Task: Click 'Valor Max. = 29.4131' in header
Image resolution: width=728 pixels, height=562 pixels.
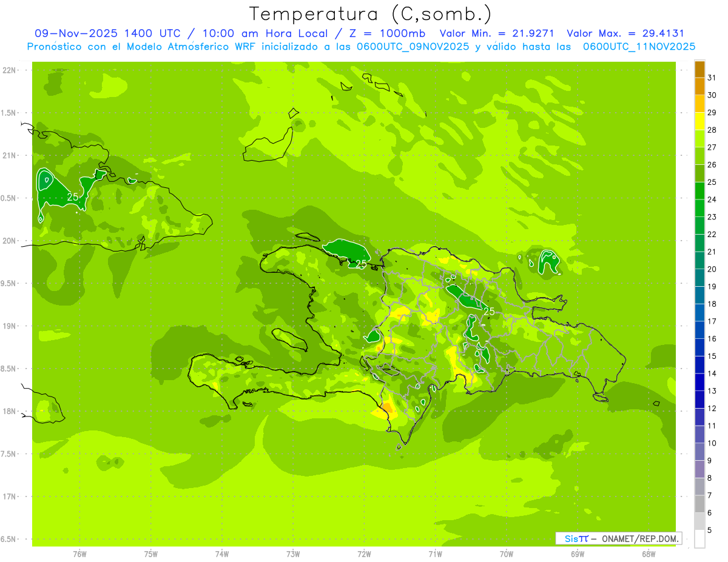Action: [625, 33]
